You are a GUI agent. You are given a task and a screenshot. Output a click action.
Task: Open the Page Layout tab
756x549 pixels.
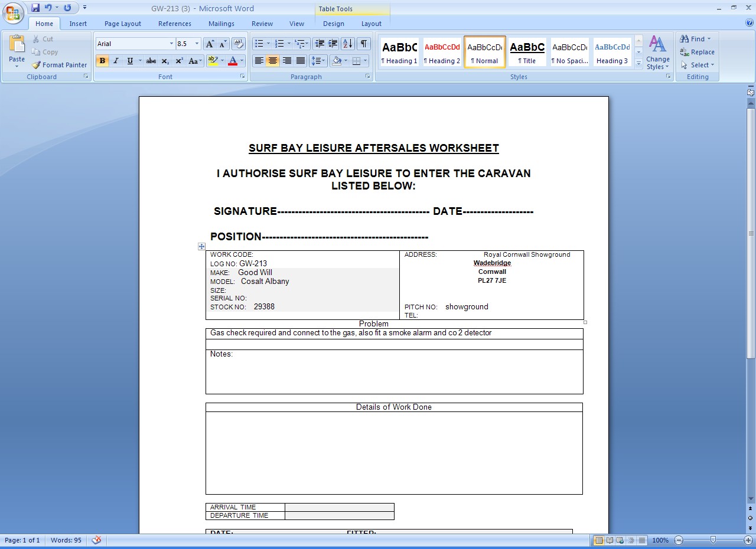point(123,24)
